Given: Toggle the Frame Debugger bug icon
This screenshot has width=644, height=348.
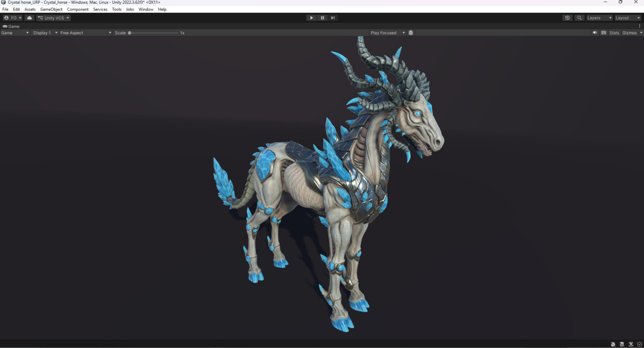Looking at the screenshot, I should [x=411, y=33].
